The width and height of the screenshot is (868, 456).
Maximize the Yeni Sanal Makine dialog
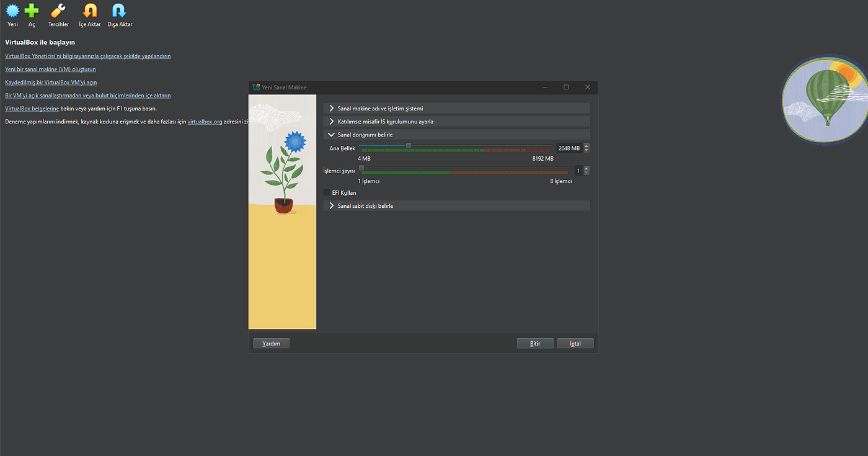point(566,87)
